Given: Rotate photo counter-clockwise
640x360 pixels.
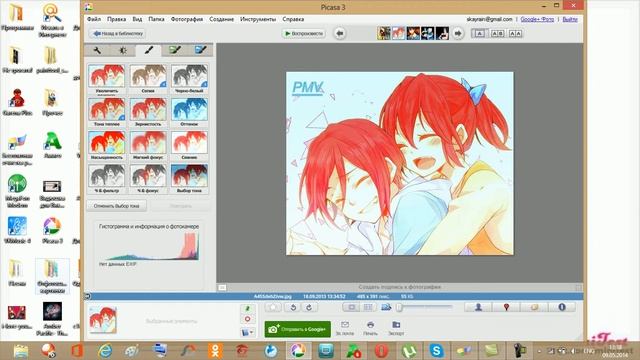Looking at the screenshot, I should pos(293,307).
